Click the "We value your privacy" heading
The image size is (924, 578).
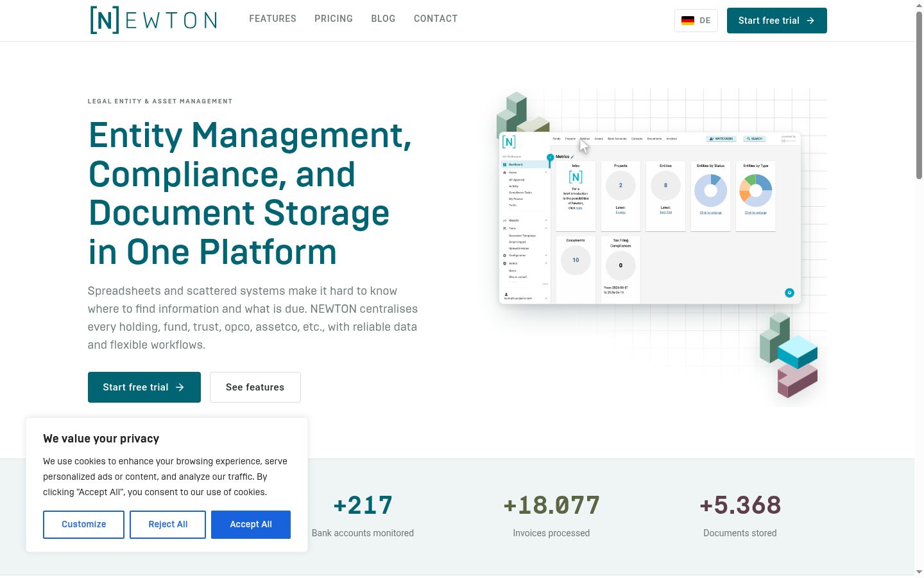101,439
